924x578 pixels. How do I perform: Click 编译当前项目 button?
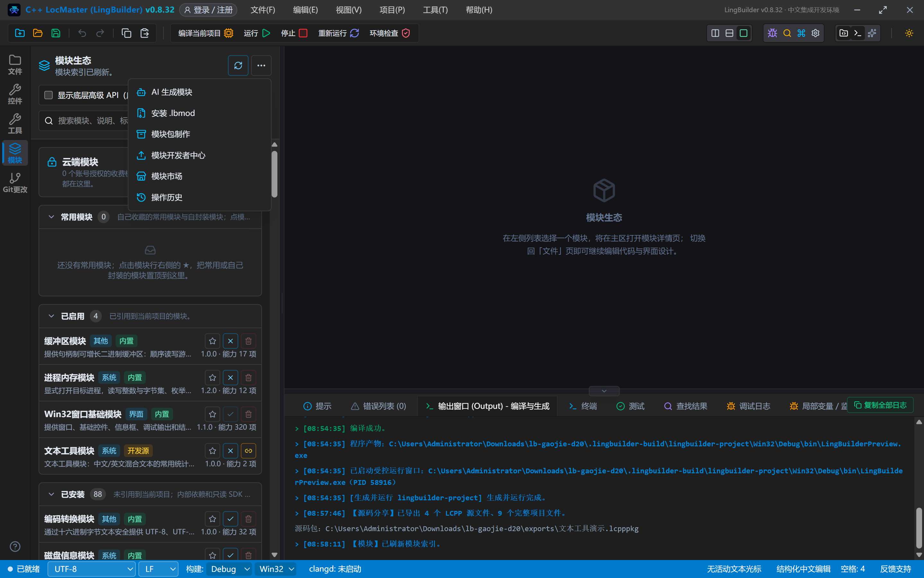tap(205, 33)
